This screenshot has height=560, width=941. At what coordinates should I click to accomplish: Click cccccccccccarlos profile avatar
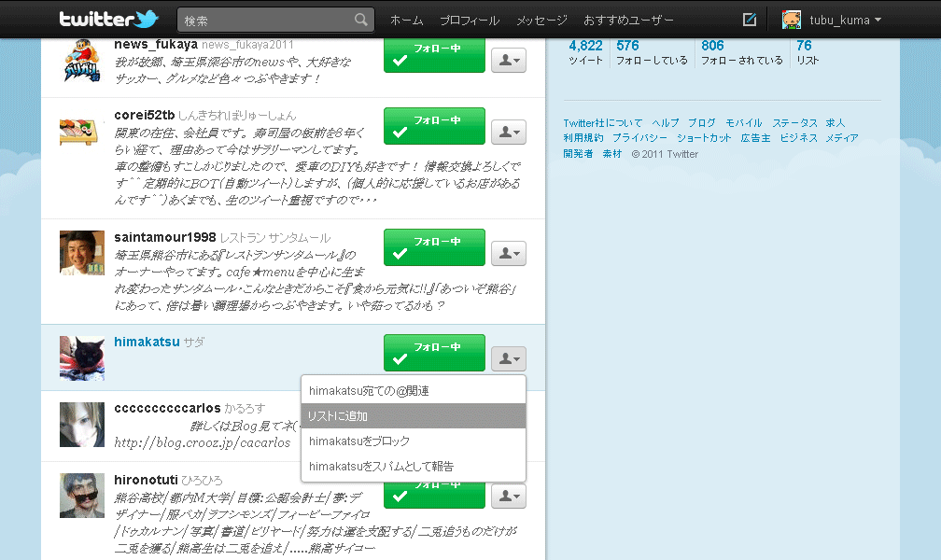pyautogui.click(x=82, y=425)
